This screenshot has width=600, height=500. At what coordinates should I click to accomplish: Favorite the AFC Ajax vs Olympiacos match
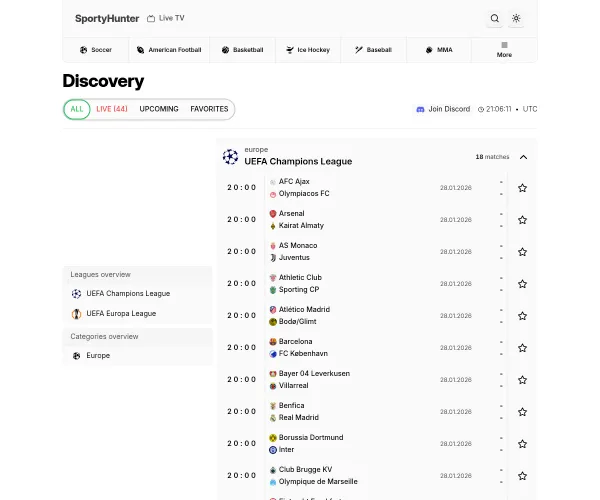pyautogui.click(x=522, y=187)
